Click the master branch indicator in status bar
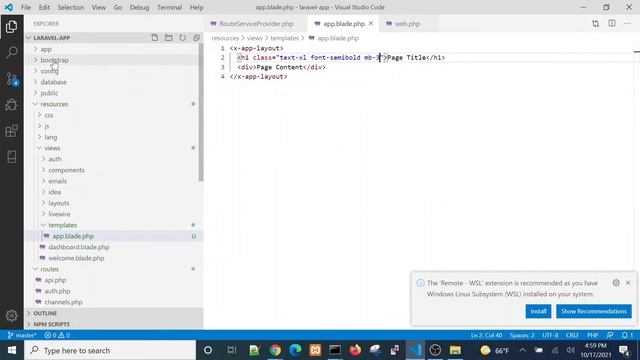 tap(22, 335)
